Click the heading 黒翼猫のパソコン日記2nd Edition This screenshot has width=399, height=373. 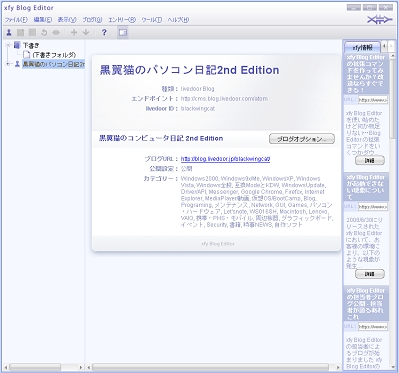(189, 70)
